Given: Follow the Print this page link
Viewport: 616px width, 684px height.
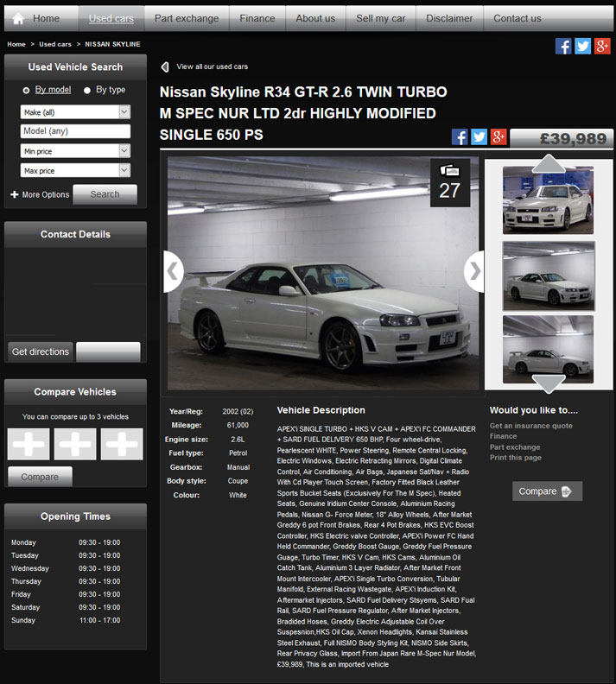Looking at the screenshot, I should coord(515,458).
